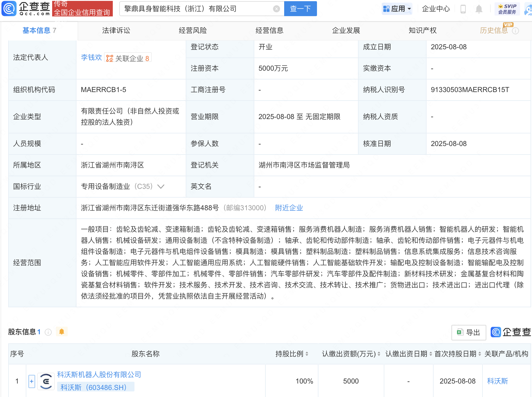
Task: Click the registered address text
Action: (150, 208)
